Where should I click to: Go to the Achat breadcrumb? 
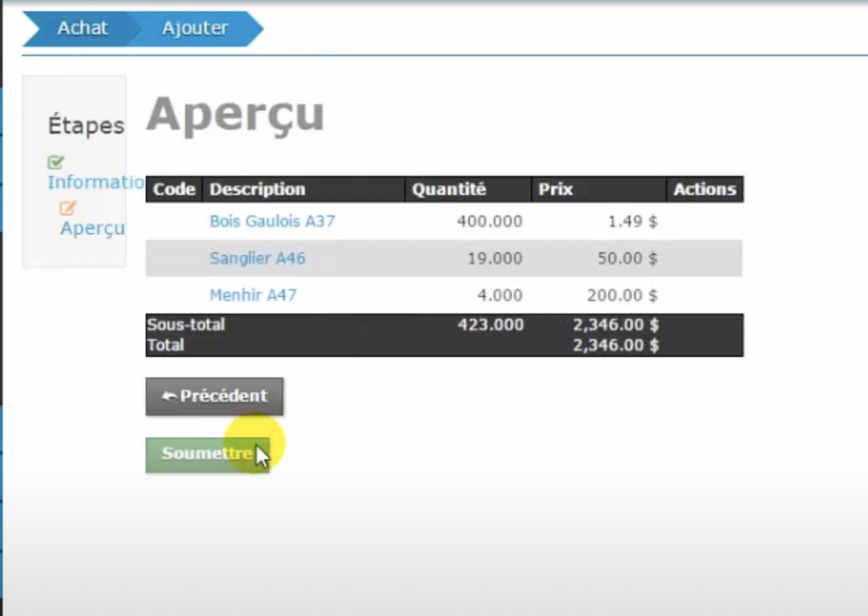82,28
